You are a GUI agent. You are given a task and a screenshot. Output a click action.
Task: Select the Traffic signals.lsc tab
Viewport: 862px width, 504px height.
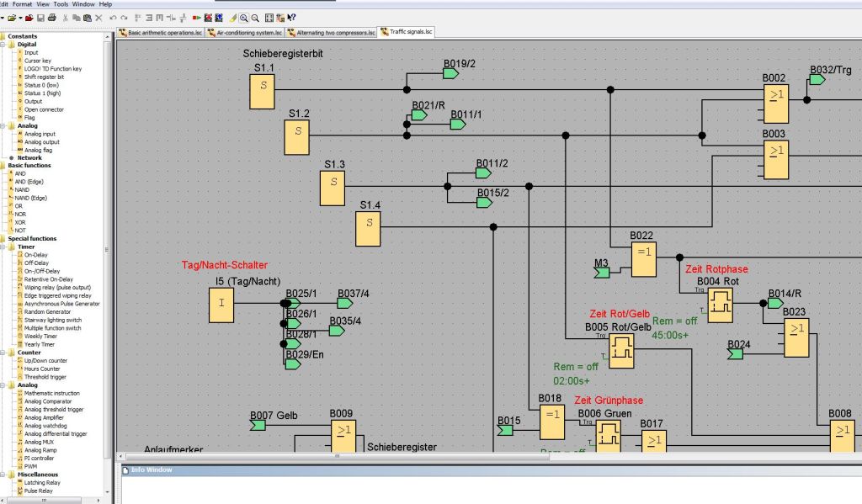click(x=407, y=32)
